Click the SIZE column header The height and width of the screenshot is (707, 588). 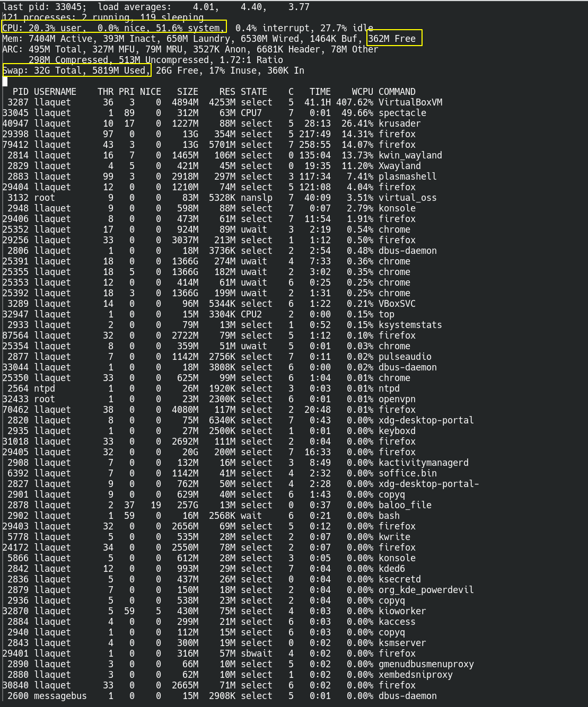click(187, 91)
